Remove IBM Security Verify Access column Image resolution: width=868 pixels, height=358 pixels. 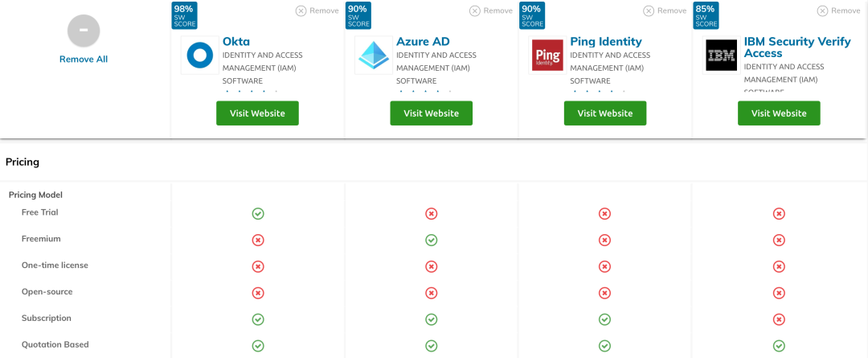point(838,10)
